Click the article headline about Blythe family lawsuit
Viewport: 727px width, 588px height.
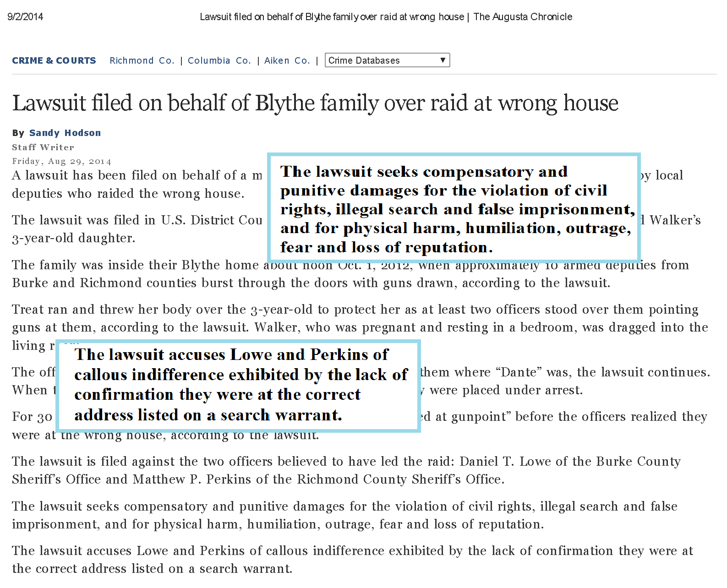coord(315,103)
